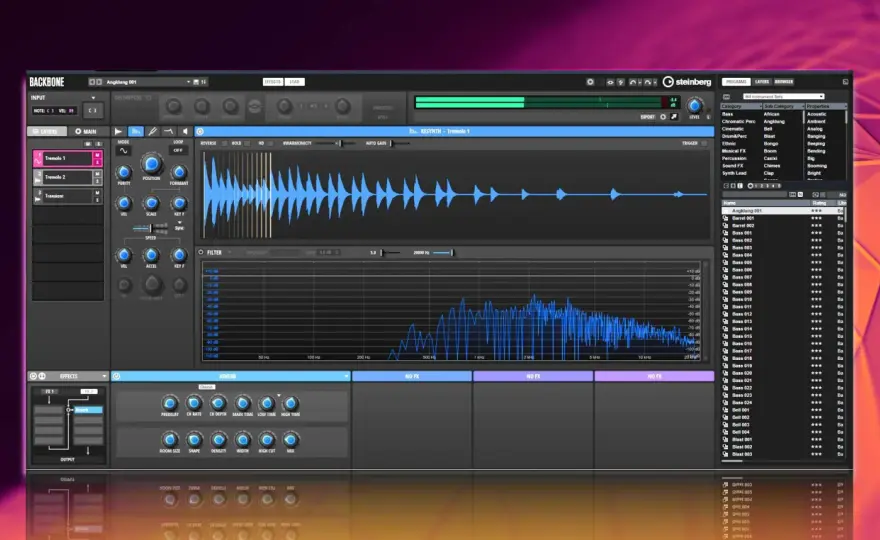Open the Loop Off dropdown
This screenshot has height=540, width=880.
178,150
